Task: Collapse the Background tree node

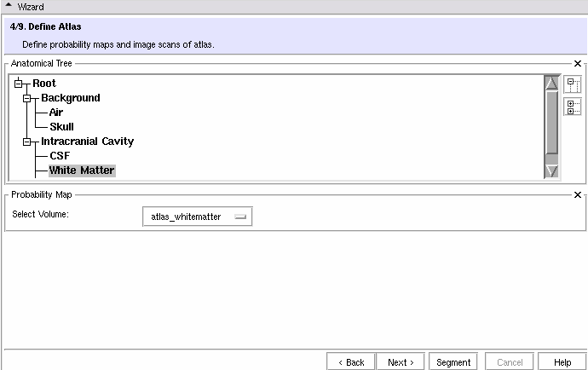Action: (27, 98)
